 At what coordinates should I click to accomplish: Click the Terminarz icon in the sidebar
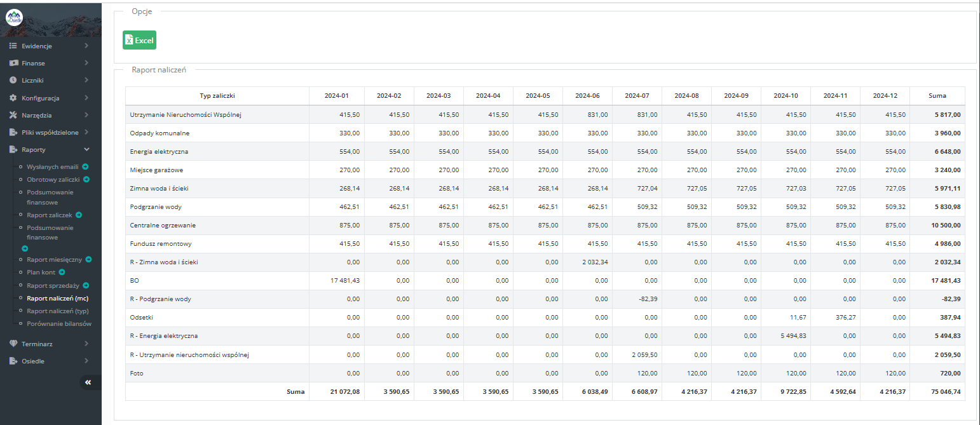tap(13, 344)
